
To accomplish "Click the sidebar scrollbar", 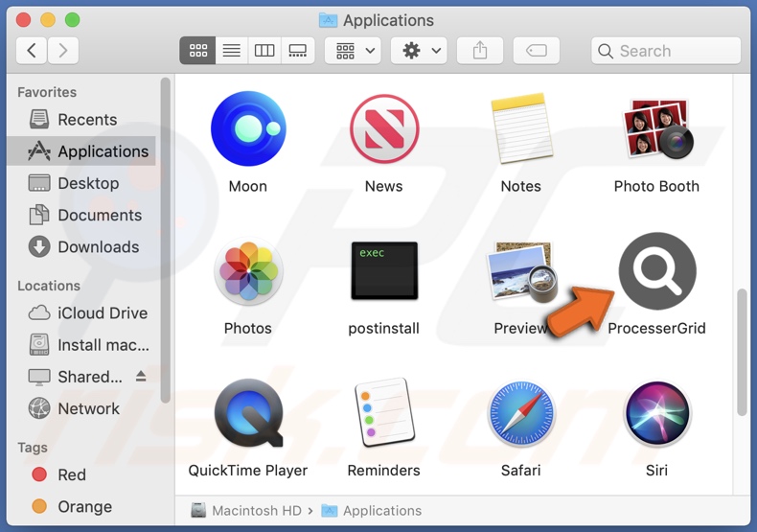I will [166, 241].
